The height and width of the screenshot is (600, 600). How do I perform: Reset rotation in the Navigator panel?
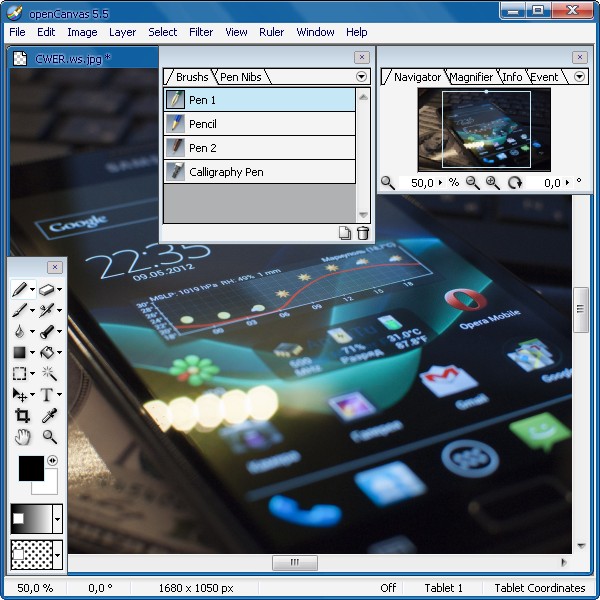(515, 183)
